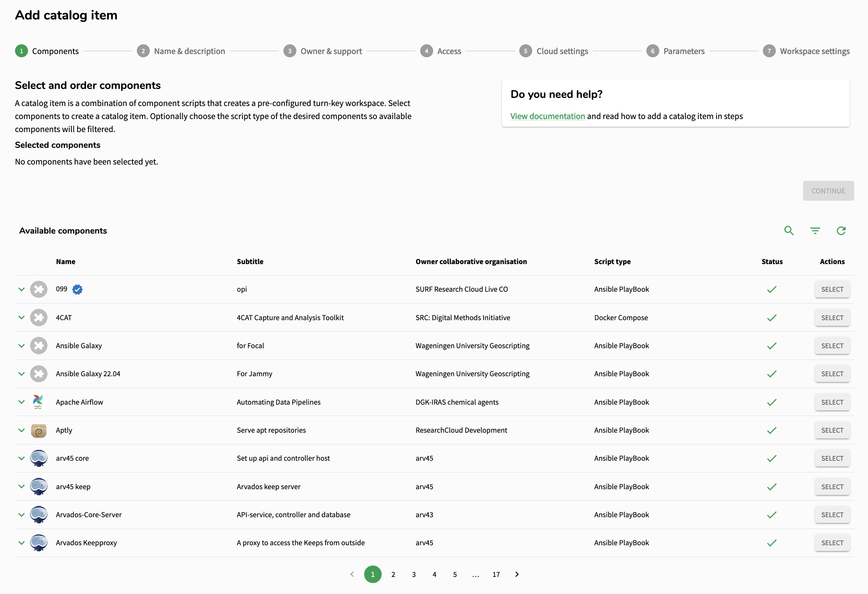Click the Ansible Galaxy puzzle icon

(39, 346)
